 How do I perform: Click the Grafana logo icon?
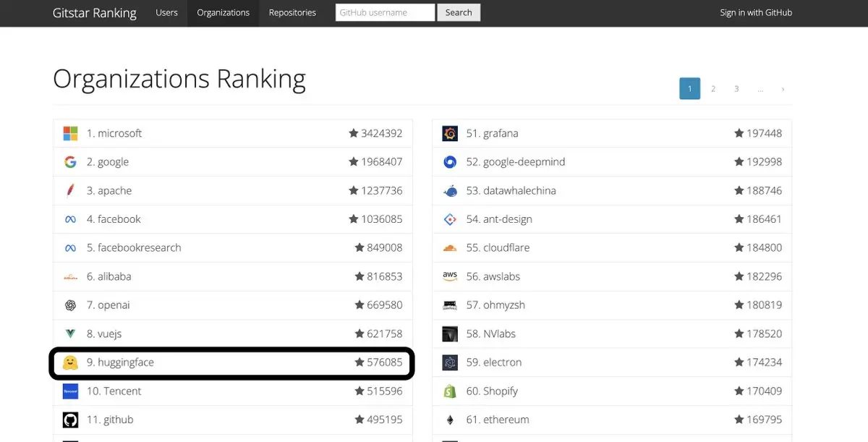450,133
